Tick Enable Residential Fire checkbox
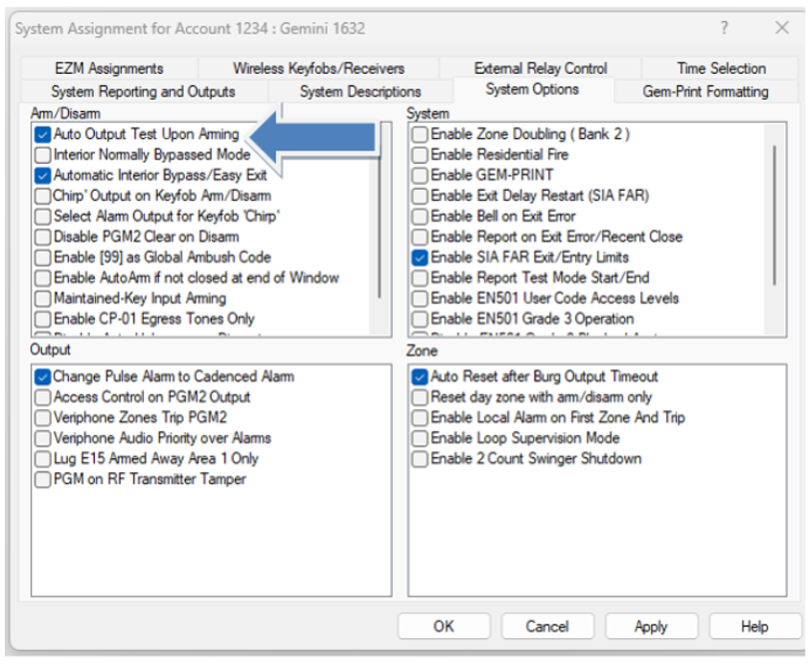Screen dimensions: 812x665 click(420, 155)
